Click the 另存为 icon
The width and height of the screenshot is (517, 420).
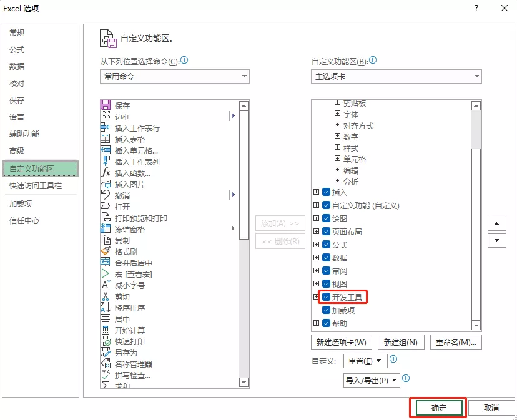pyautogui.click(x=105, y=353)
